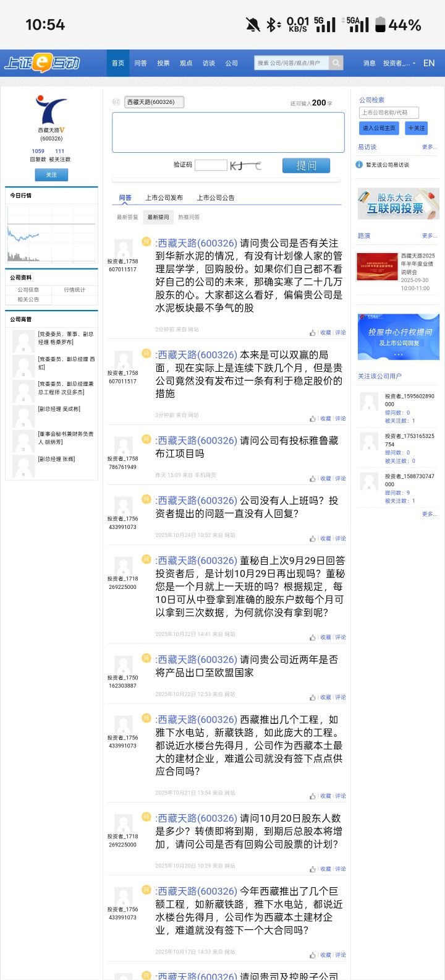Open the 投服中心行权提问 banner

click(x=399, y=337)
